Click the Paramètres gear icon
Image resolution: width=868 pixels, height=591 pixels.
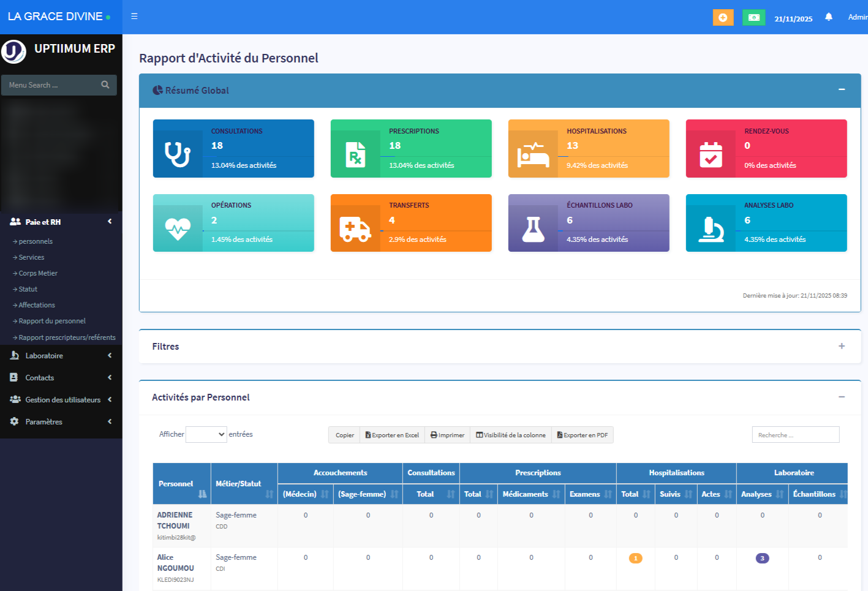tap(15, 421)
